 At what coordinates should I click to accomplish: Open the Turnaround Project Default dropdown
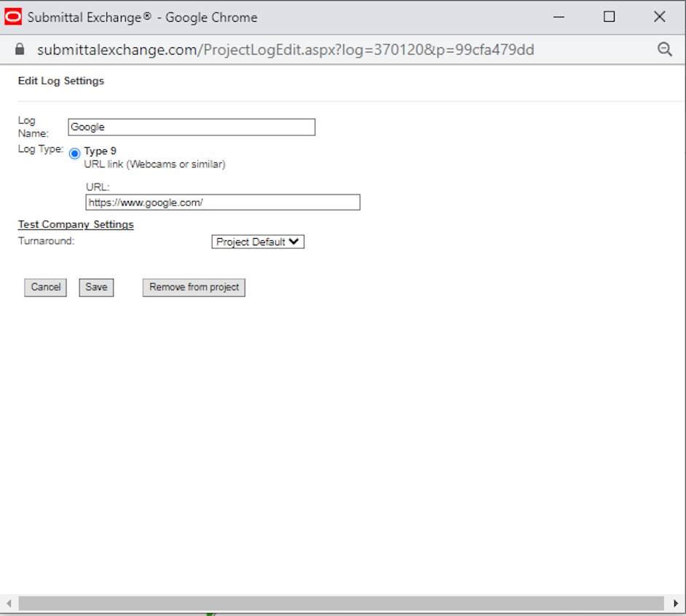coord(258,242)
